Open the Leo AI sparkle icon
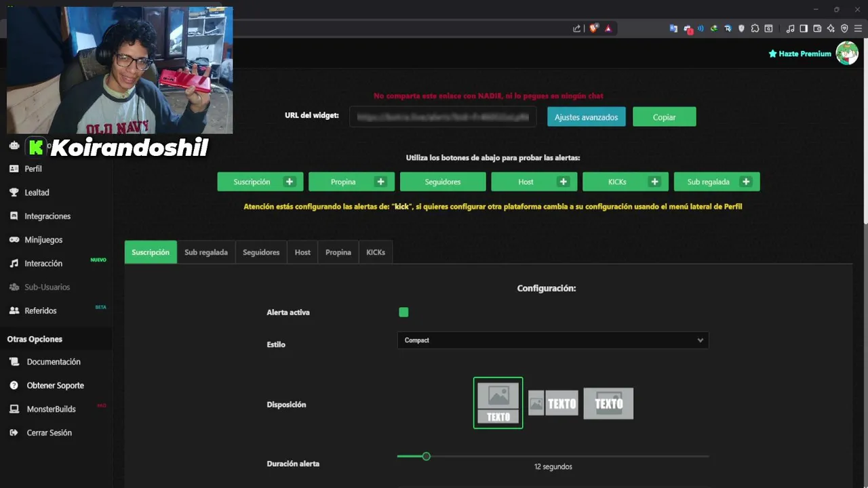 click(831, 28)
